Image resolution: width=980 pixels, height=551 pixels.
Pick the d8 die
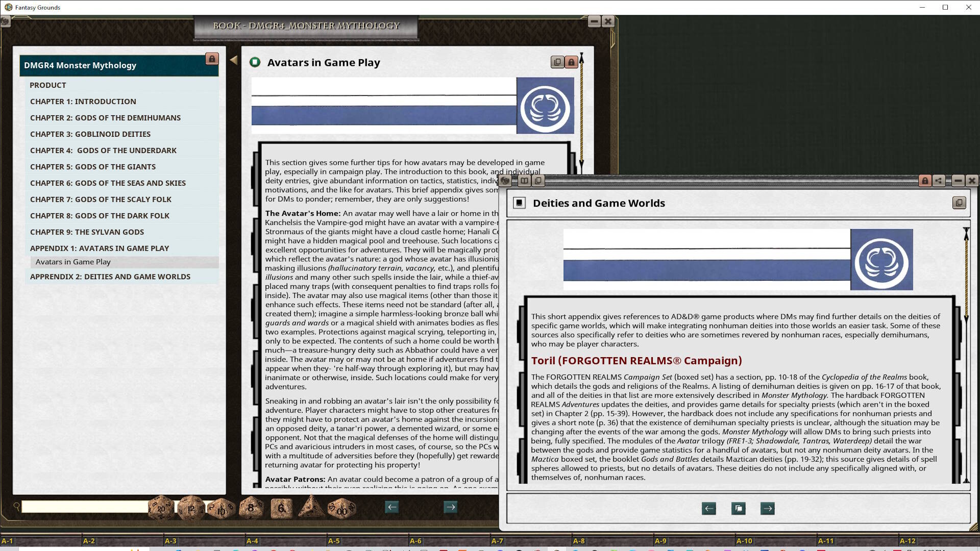click(x=251, y=508)
